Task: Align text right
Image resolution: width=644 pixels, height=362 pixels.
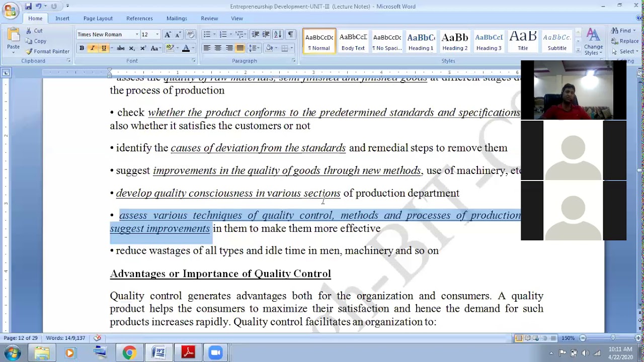Action: pyautogui.click(x=229, y=48)
